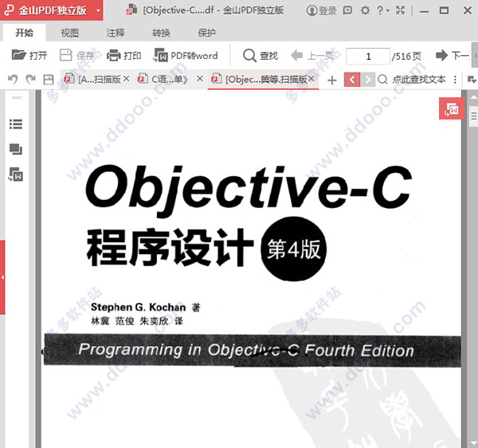Switch to the 视图 ribbon tab
478x448 pixels.
[69, 33]
